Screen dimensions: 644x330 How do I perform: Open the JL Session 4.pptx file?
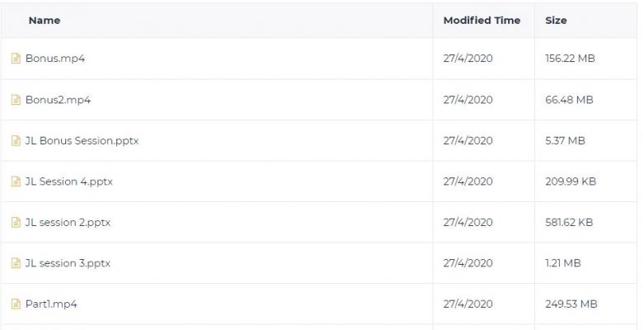pos(68,181)
